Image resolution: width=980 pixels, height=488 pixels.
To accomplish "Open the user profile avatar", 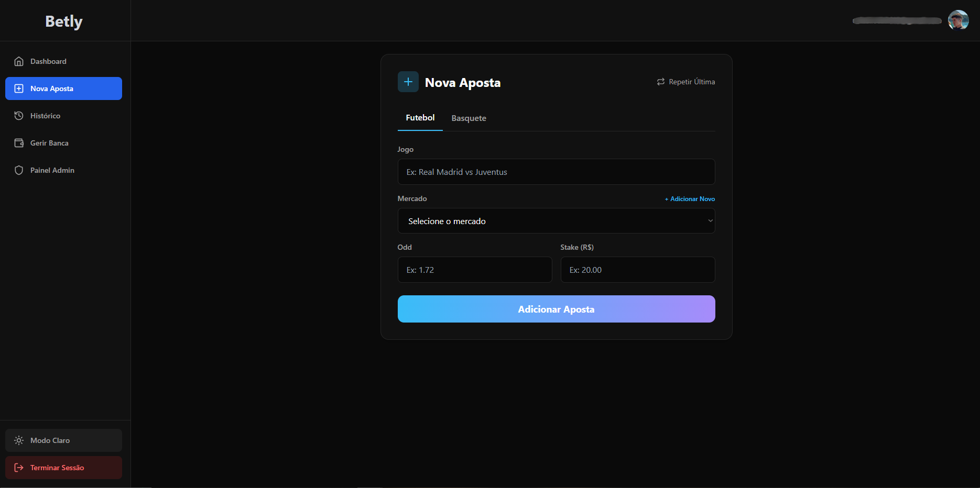I will (958, 20).
